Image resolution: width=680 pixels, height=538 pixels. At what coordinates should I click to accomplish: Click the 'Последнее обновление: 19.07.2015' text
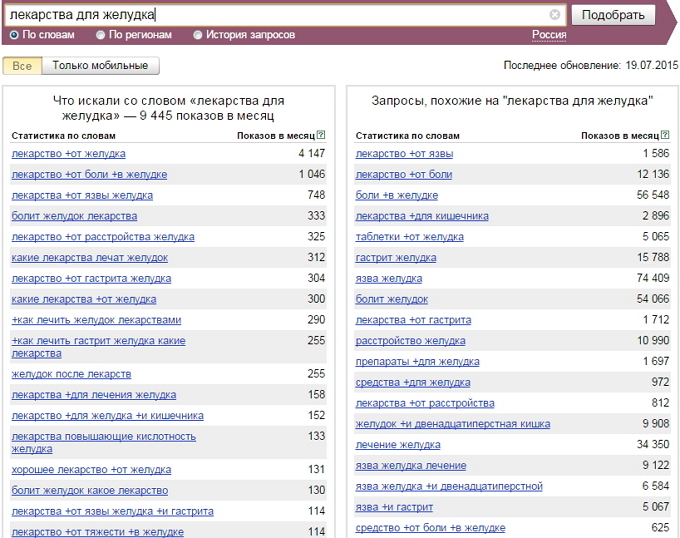pyautogui.click(x=591, y=65)
